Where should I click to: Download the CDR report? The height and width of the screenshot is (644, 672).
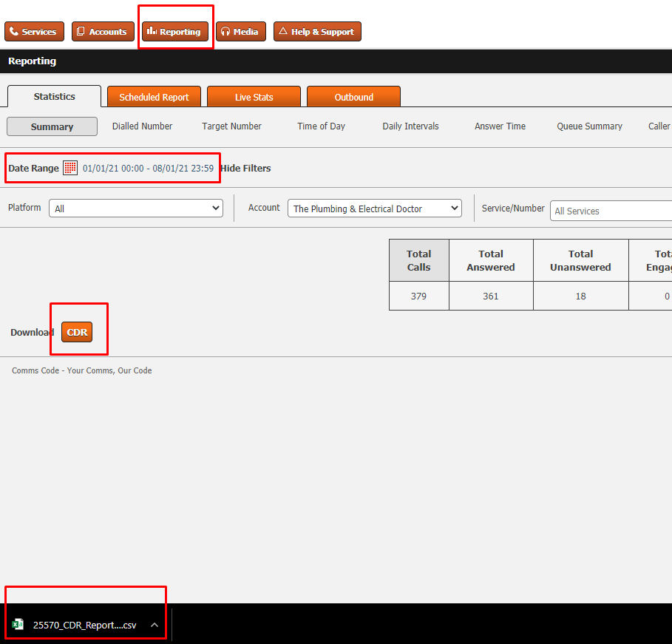[77, 332]
